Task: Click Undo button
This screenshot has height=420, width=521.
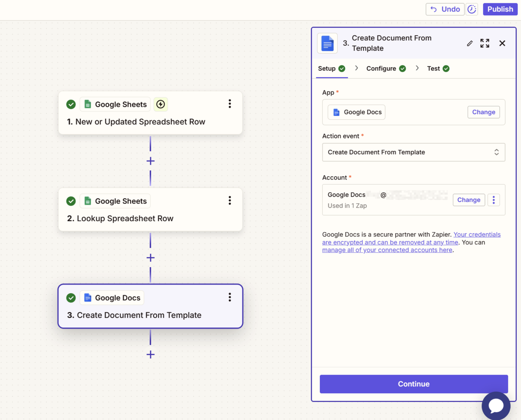Action: pos(445,9)
